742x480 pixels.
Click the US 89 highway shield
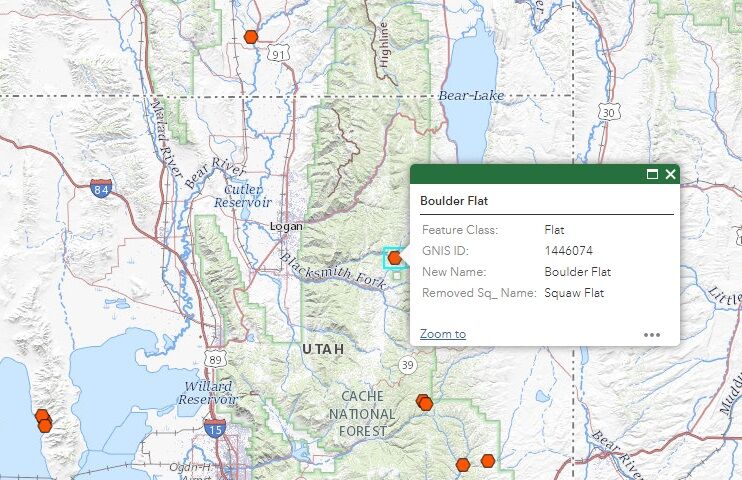pyautogui.click(x=215, y=359)
